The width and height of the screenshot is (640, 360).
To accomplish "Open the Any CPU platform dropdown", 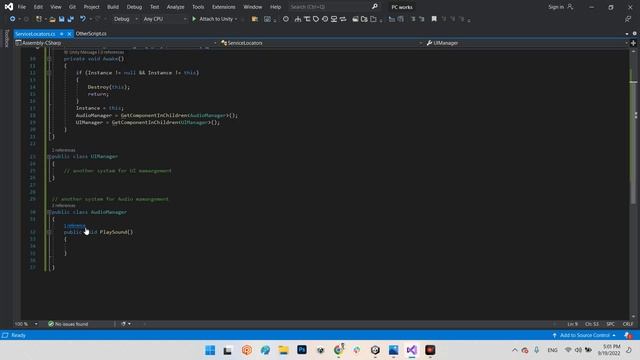I will (165, 19).
